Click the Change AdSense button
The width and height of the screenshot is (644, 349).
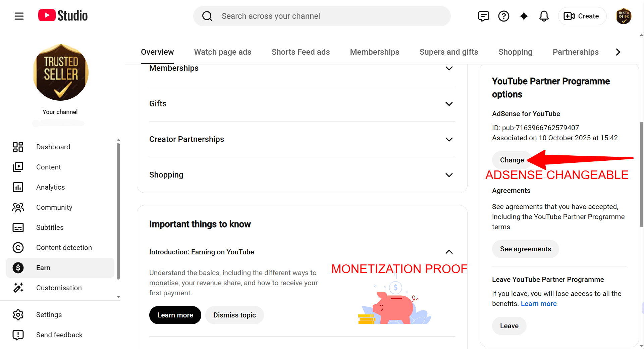coord(512,160)
